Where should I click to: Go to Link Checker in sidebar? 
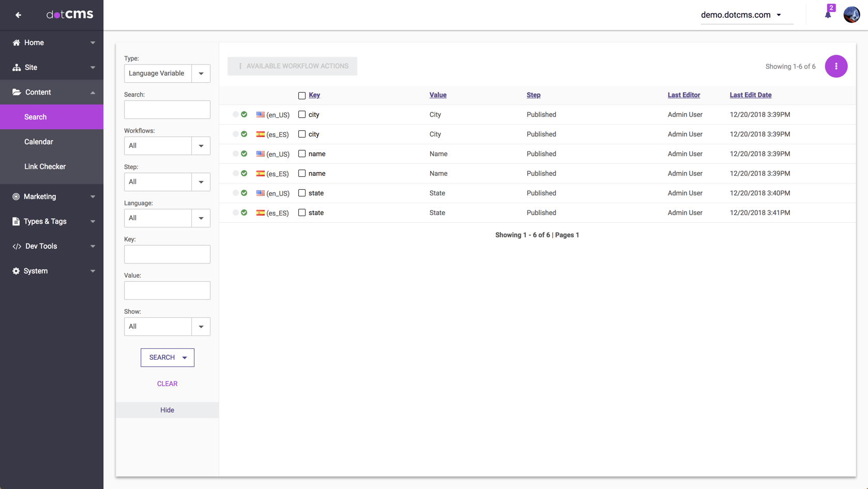point(45,166)
